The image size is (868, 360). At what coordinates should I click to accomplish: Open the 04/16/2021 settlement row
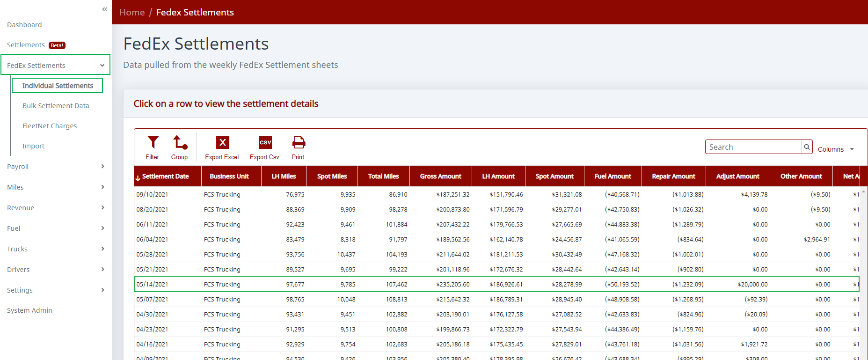(497, 344)
